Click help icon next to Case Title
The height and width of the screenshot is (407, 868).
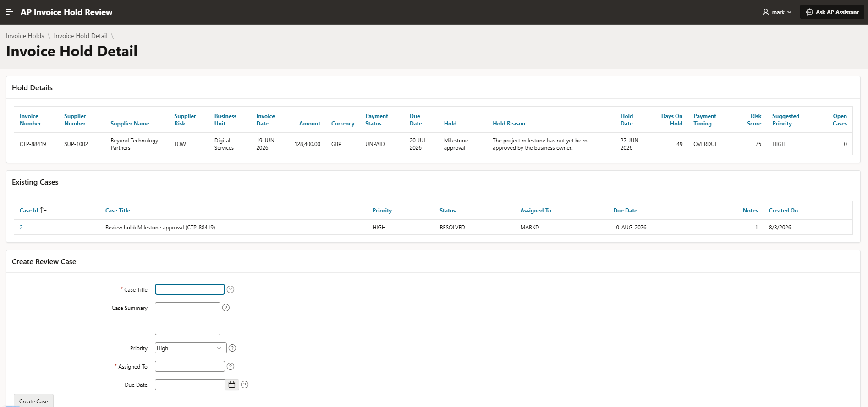click(x=231, y=289)
